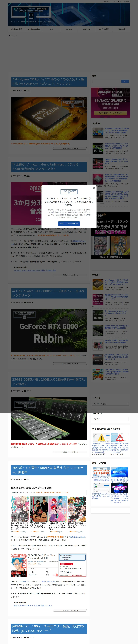Click the BLEACH Can't Fear Your Own World cover
The height and width of the screenshot is (644, 138).
pos(19,566)
